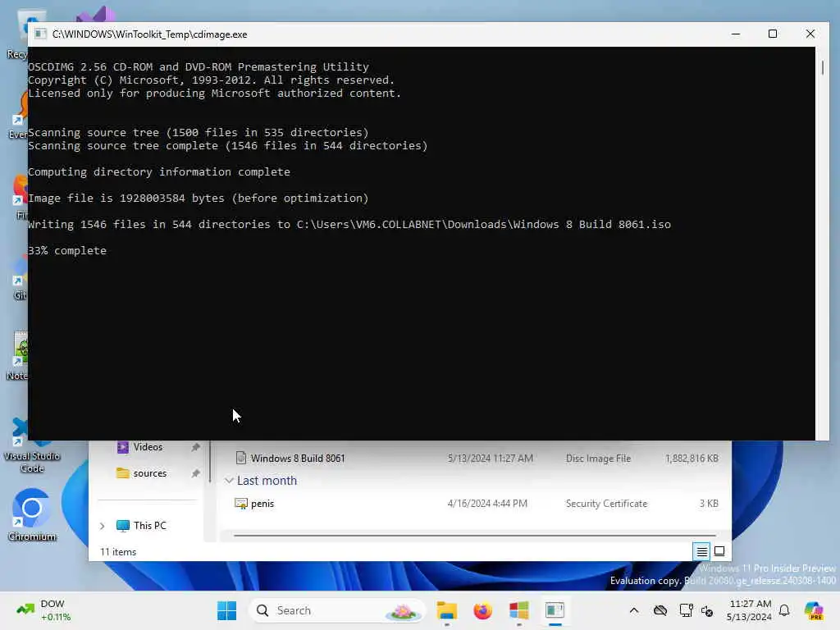
Task: Open the Windows Start menu
Action: pos(226,610)
